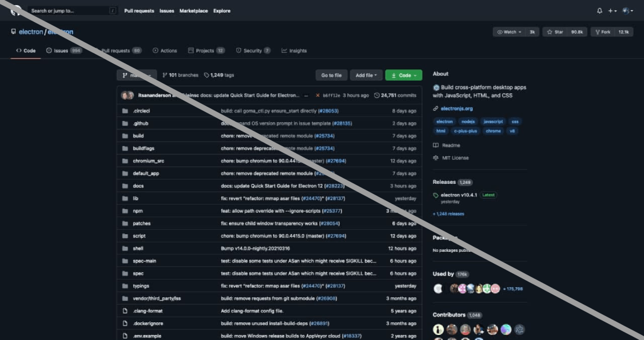Open the electron v10.4.1 release
Screen dimensions: 644x340
458,195
